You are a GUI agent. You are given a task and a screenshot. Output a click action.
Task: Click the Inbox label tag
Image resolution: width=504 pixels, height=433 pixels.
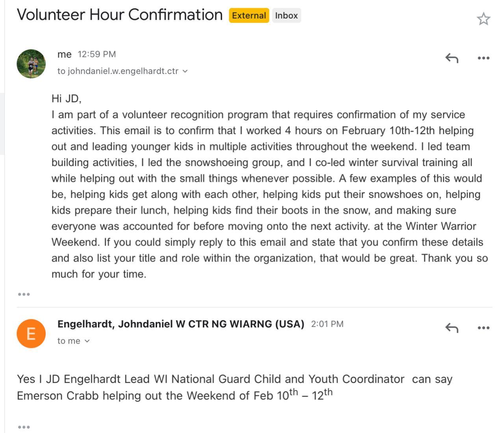click(x=286, y=16)
